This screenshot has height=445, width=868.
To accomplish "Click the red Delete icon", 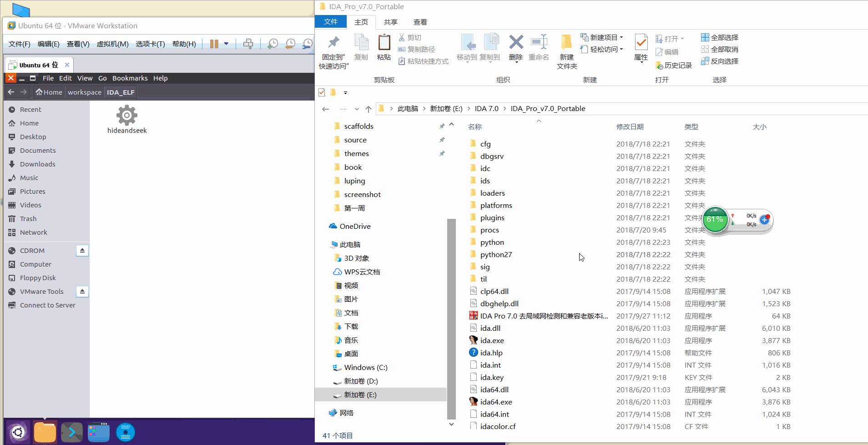I will pos(516,42).
